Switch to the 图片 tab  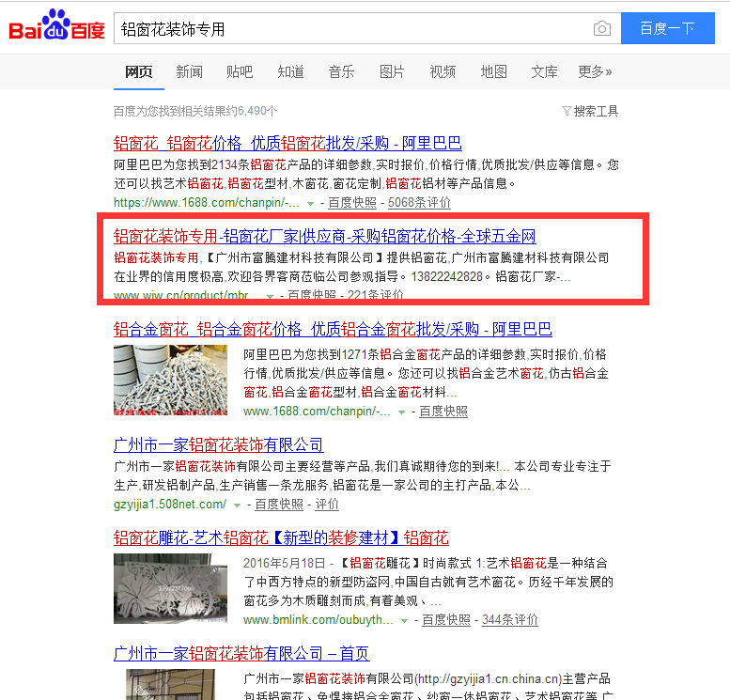pyautogui.click(x=392, y=71)
